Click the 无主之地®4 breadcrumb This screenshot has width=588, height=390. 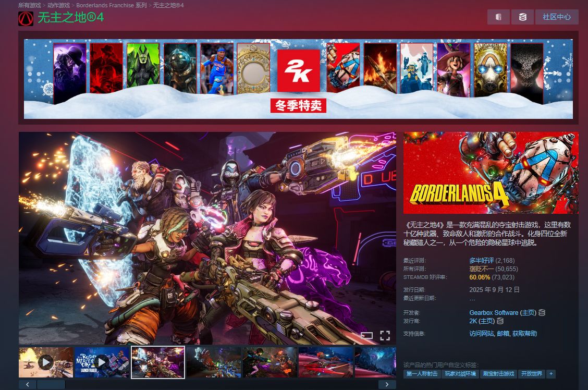pyautogui.click(x=168, y=5)
